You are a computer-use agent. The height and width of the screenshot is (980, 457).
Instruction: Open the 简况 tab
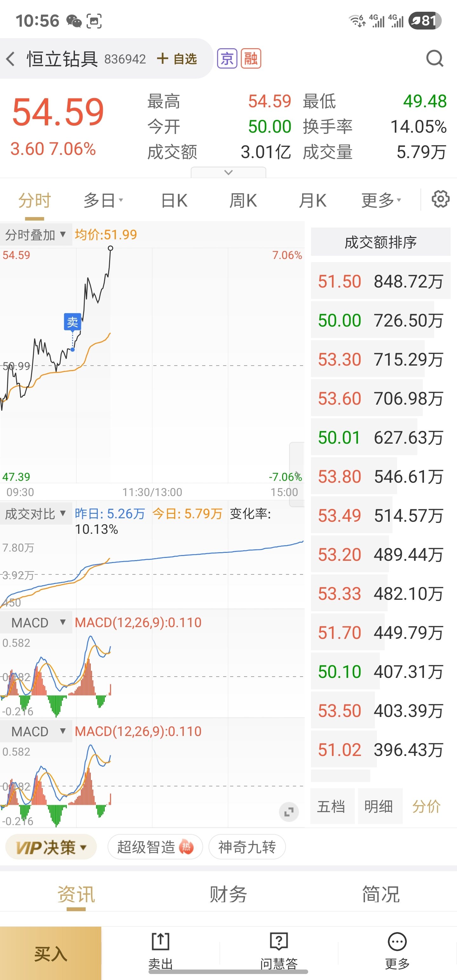(x=381, y=894)
